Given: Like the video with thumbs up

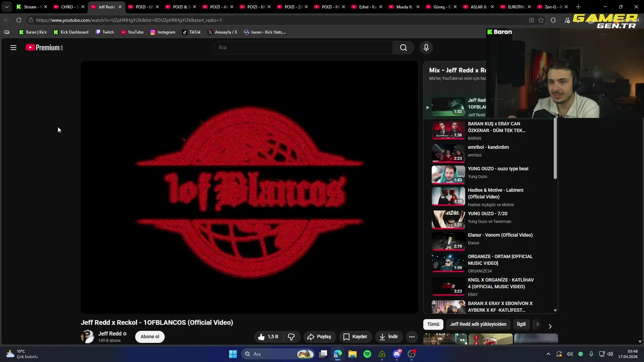Looking at the screenshot, I should [x=268, y=337].
